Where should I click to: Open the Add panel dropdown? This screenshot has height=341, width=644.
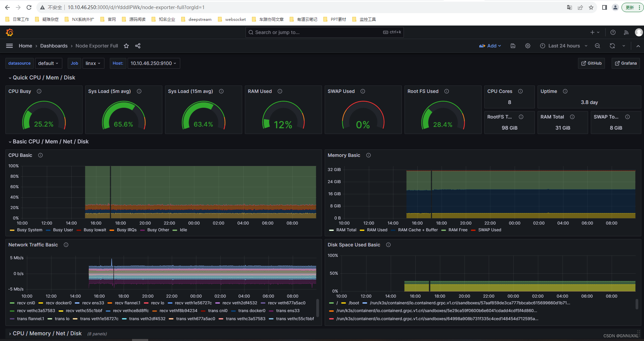pos(490,46)
